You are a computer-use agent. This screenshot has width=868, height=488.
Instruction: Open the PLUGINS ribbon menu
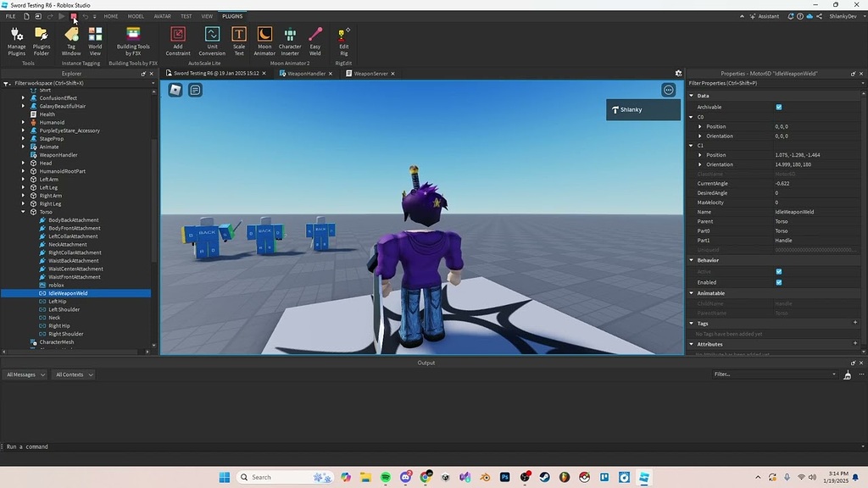[x=232, y=15]
